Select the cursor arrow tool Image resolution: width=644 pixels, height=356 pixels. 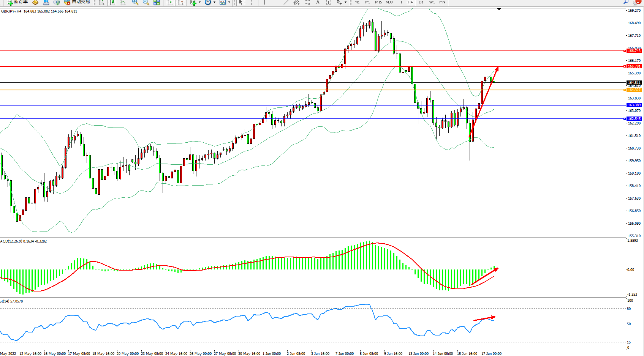pos(241,2)
